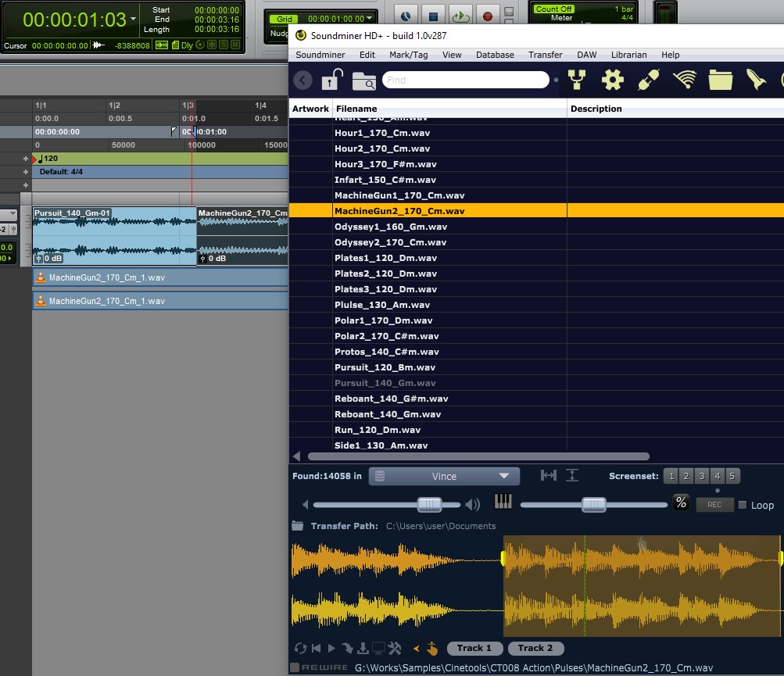Click the plug connector icon
784x676 pixels.
(x=649, y=80)
